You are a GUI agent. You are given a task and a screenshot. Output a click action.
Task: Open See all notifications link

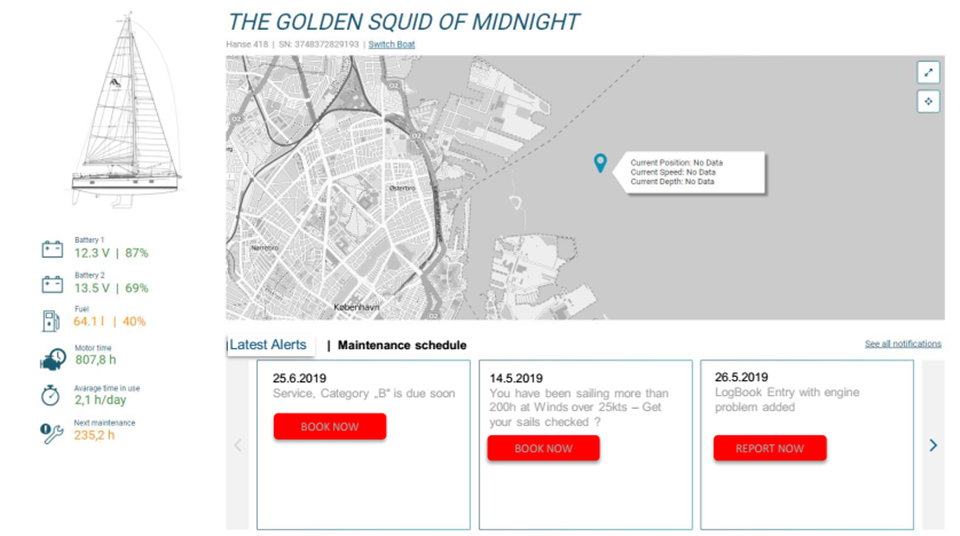pos(903,344)
